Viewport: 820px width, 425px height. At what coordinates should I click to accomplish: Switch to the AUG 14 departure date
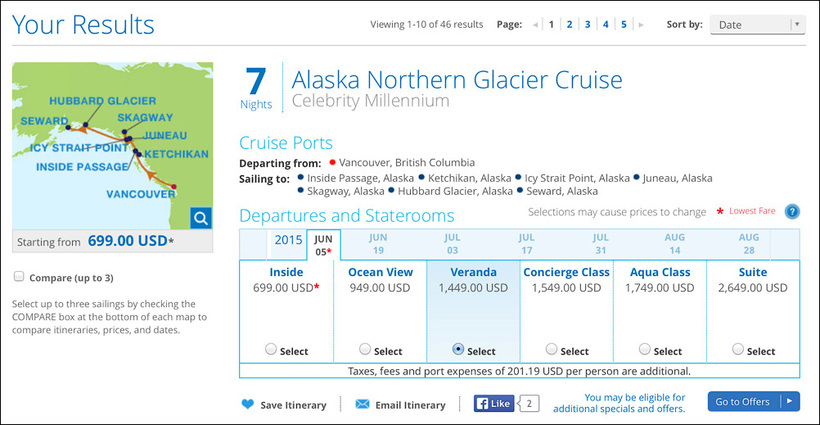(x=674, y=244)
